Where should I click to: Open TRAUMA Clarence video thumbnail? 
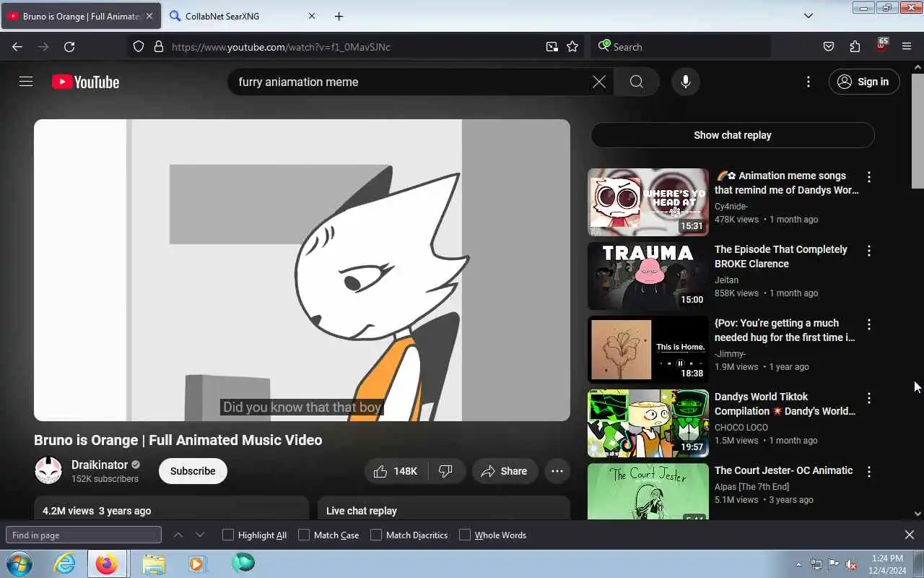click(648, 275)
